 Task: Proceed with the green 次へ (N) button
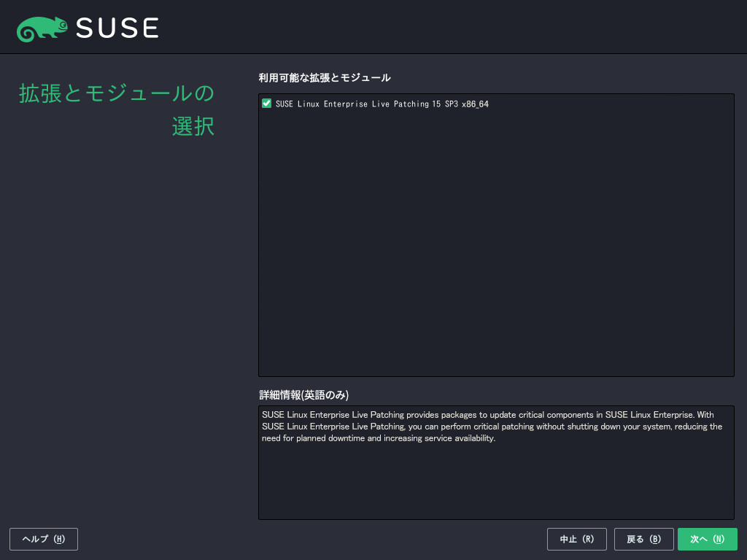point(707,539)
